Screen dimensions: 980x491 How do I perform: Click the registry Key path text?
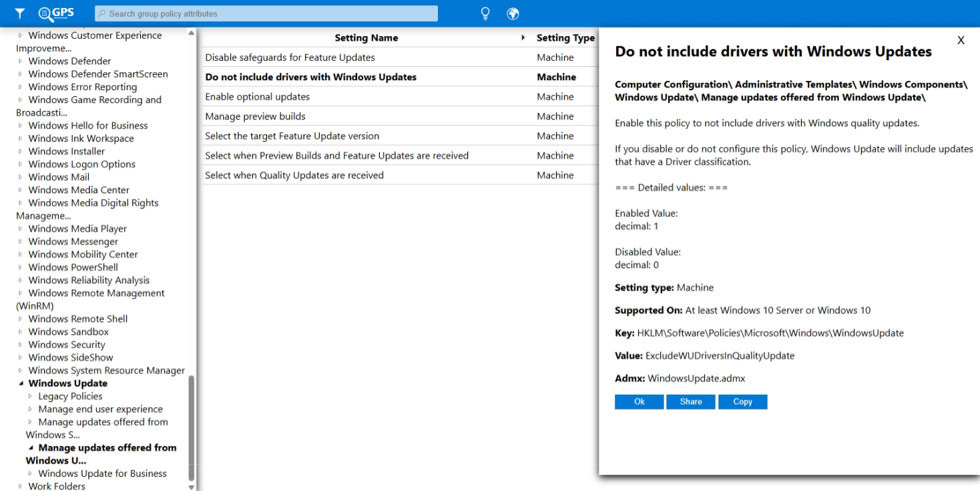click(770, 333)
